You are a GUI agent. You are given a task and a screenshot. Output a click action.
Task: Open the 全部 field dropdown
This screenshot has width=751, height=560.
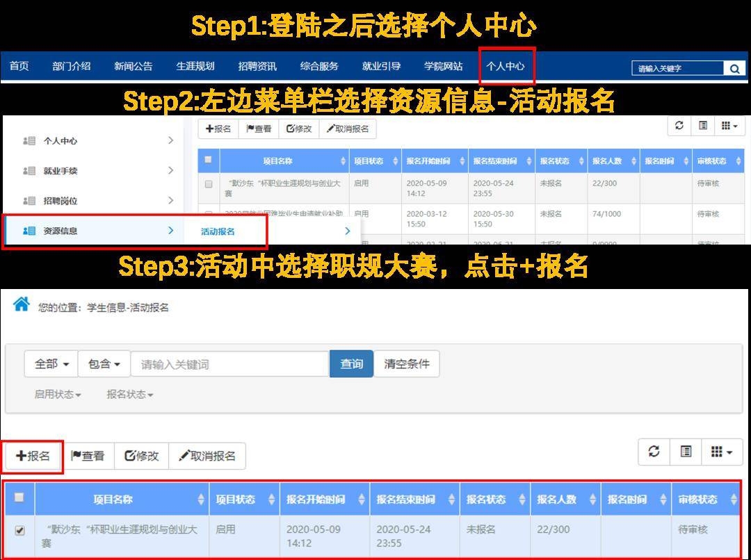51,364
